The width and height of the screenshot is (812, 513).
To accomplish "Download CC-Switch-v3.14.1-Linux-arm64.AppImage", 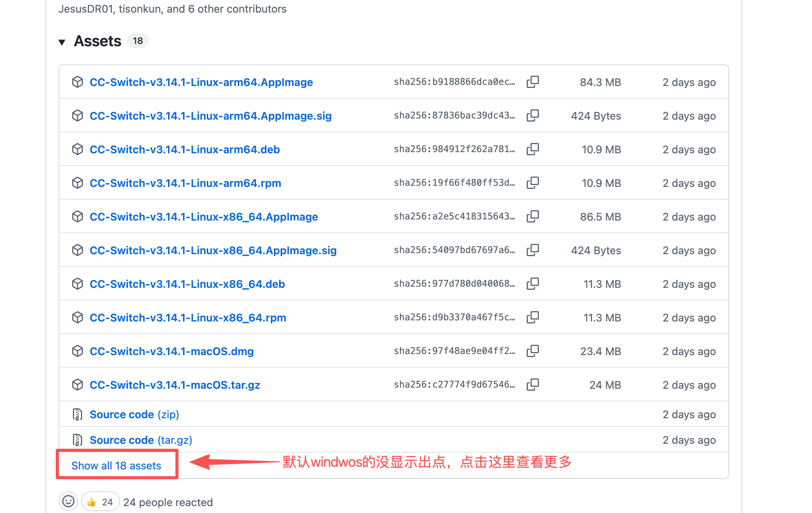I will pos(201,82).
